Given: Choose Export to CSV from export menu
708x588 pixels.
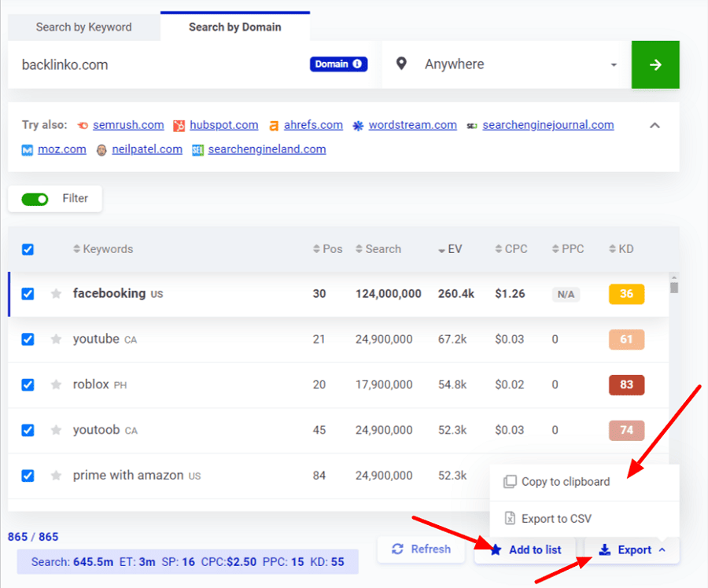Looking at the screenshot, I should 584,519.
